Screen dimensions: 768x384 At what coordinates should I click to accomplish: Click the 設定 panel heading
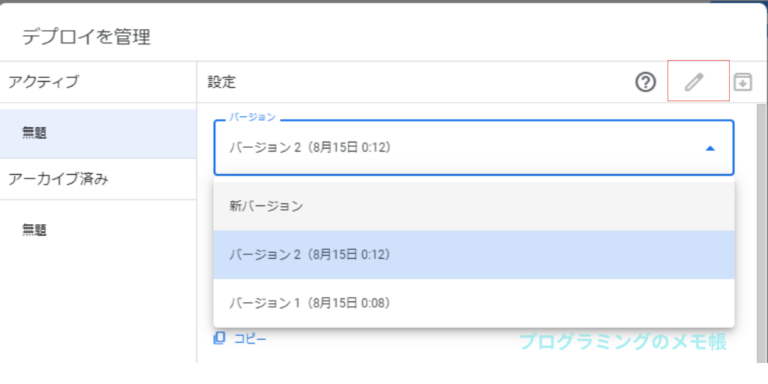[221, 82]
